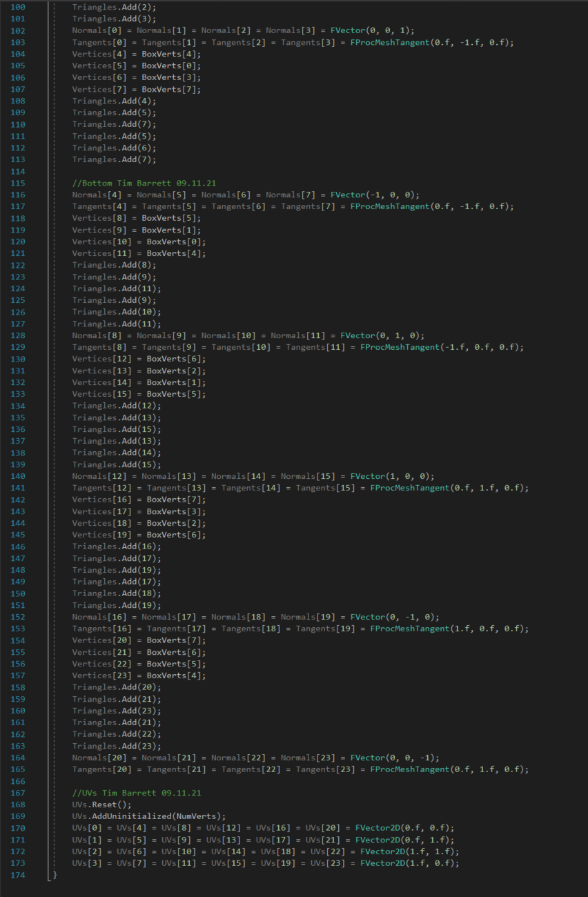Click Vertices[4] = BoxVerts[4] line
Viewport: 588px width, 897px height.
point(137,54)
